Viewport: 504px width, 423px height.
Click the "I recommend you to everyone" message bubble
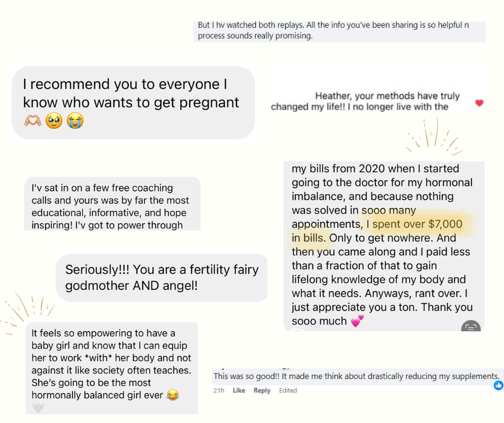[132, 102]
